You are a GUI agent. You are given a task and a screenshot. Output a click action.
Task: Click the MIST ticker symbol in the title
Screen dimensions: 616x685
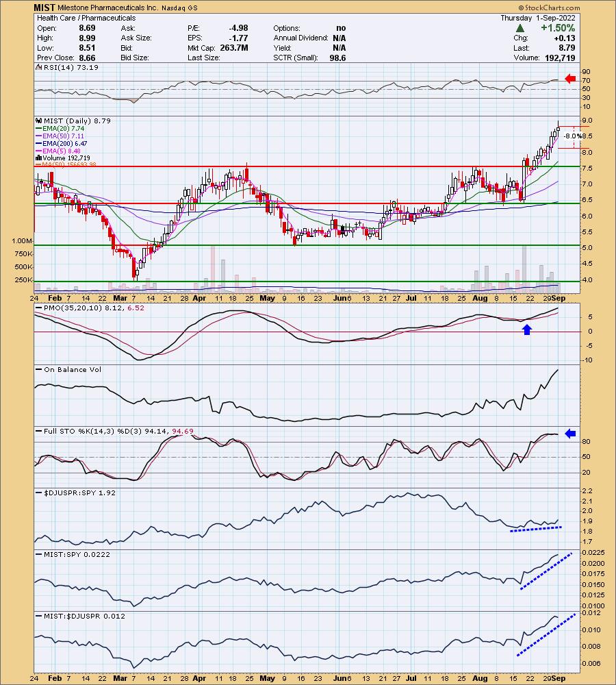coord(44,8)
